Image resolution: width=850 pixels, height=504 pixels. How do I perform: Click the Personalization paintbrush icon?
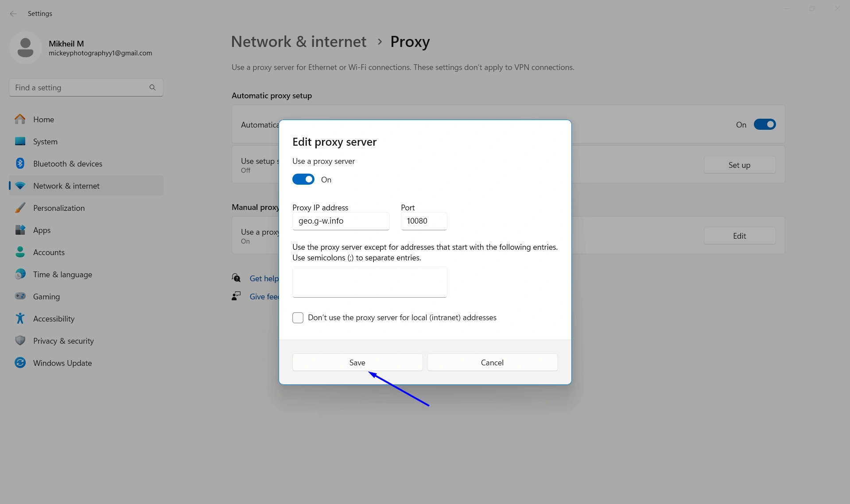(x=20, y=208)
